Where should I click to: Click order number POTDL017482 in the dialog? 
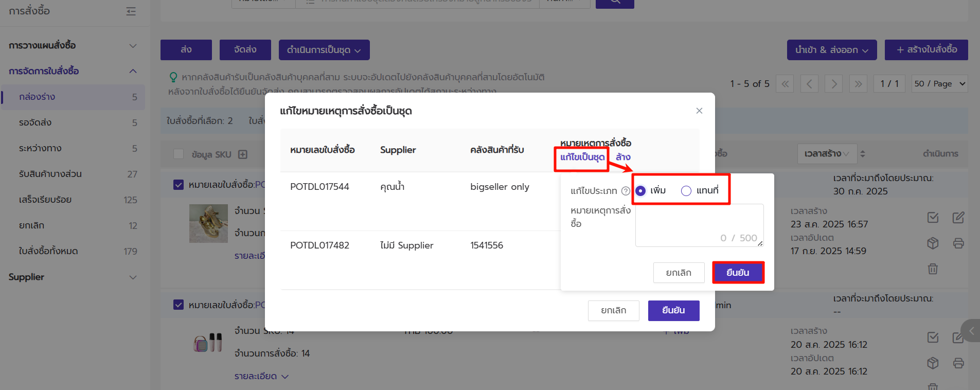[x=319, y=245]
